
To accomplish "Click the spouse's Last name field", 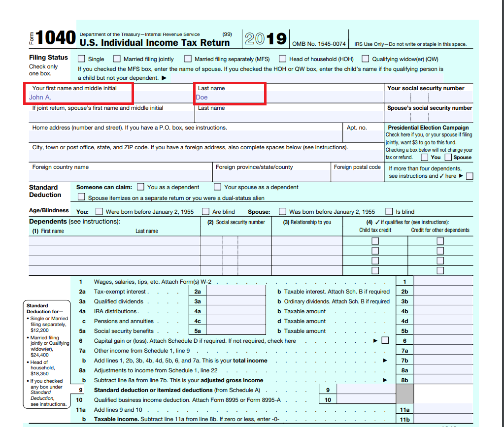I will tap(289, 117).
